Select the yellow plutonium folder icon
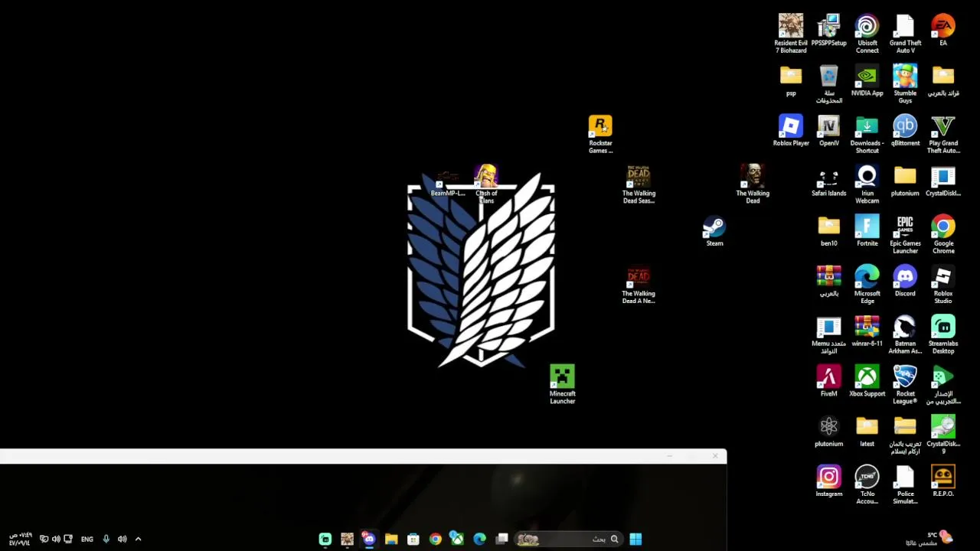The height and width of the screenshot is (551, 980). click(905, 181)
